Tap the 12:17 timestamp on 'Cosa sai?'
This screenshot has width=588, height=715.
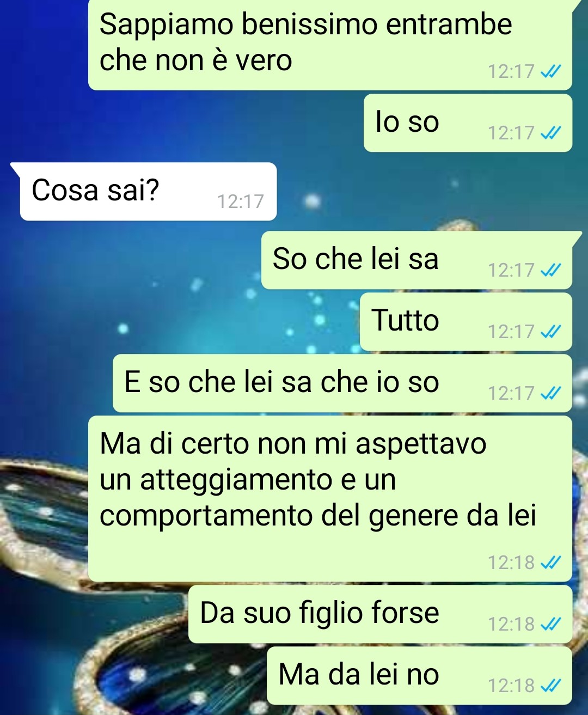pos(240,201)
